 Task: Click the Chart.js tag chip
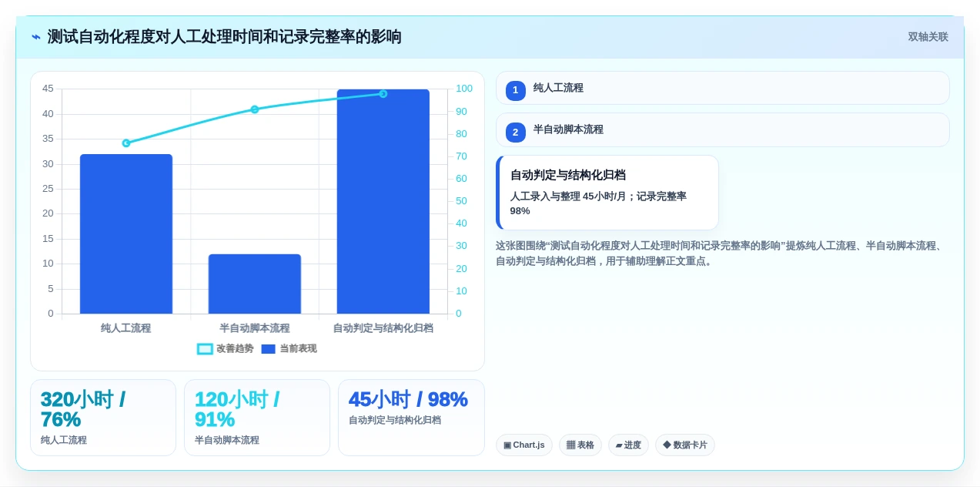pyautogui.click(x=524, y=445)
